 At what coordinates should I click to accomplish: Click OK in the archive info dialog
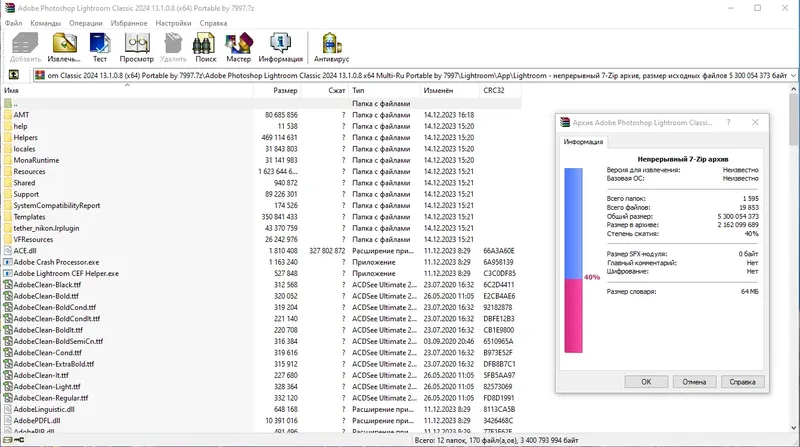pos(646,382)
